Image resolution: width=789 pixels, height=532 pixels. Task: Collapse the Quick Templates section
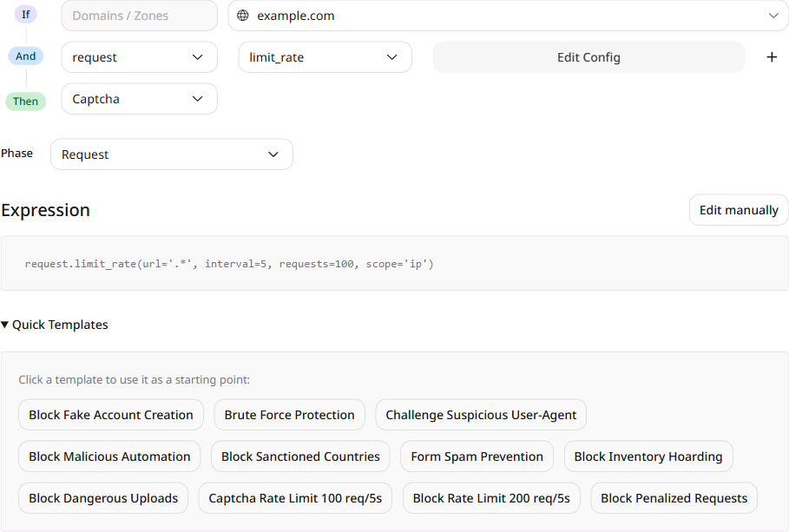55,325
